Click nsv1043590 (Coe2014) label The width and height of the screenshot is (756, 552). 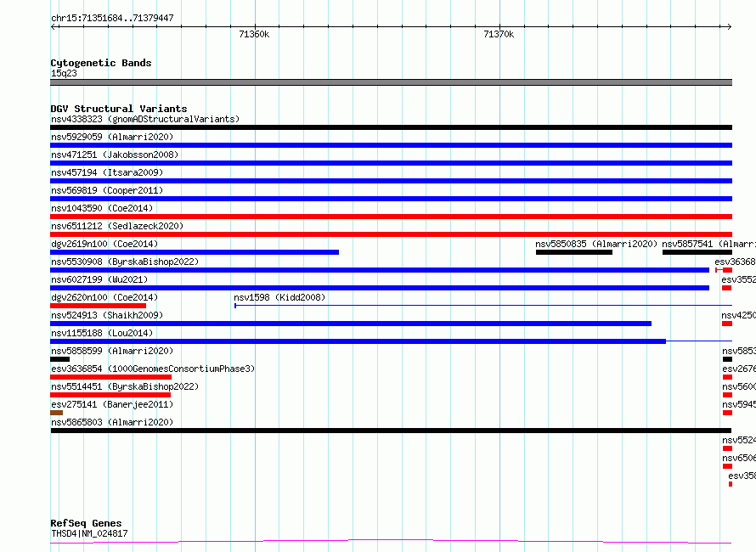pyautogui.click(x=102, y=208)
